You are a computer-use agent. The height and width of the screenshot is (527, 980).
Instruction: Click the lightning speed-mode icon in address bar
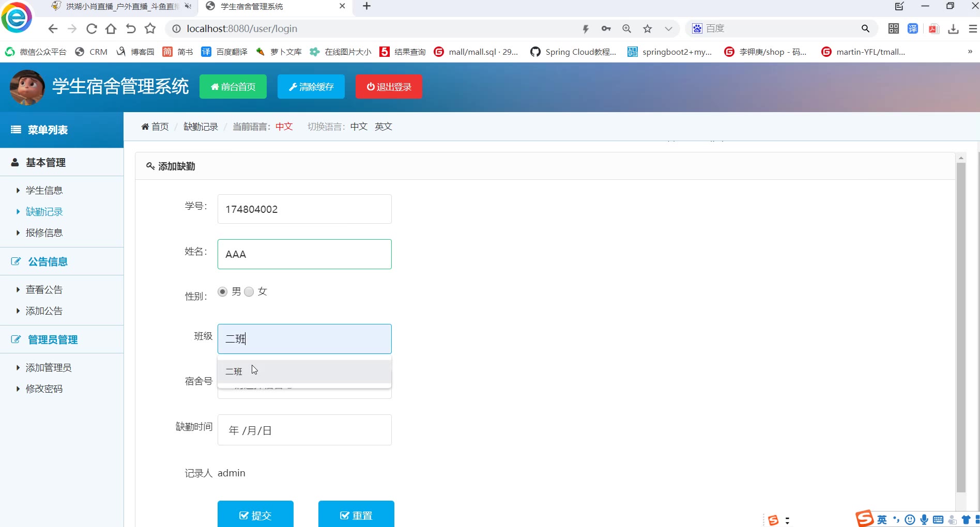586,29
